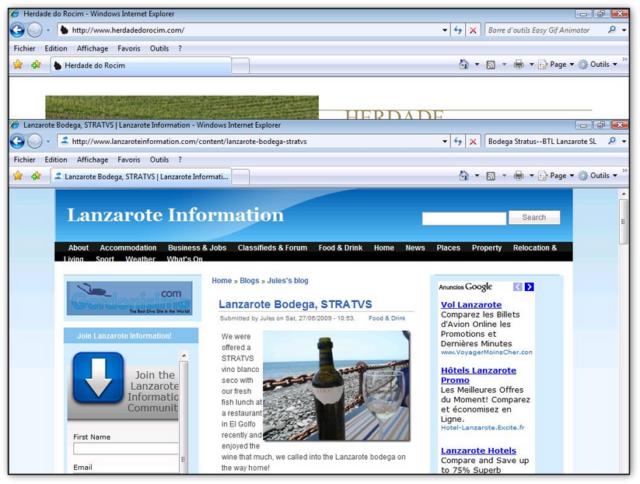640x484 pixels.
Task: Open Lanzarote Hotels ad link
Action: (x=478, y=451)
